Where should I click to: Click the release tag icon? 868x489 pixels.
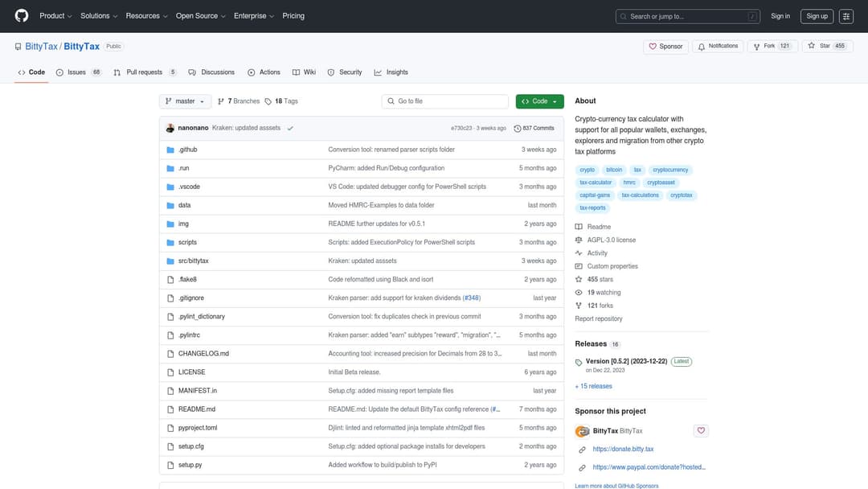(579, 363)
